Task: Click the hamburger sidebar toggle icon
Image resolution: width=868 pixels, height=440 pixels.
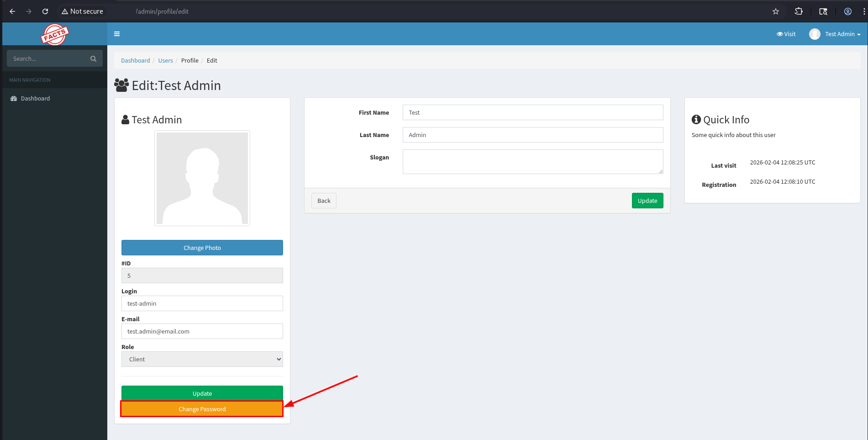Action: pos(117,34)
